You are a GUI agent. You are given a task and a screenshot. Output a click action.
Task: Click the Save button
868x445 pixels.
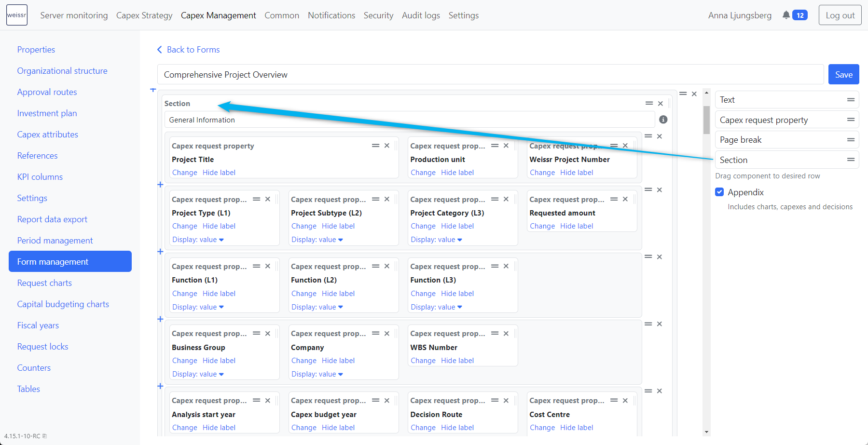pyautogui.click(x=843, y=74)
